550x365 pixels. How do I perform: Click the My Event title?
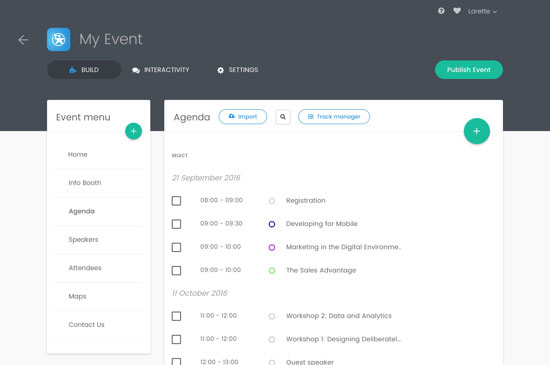(x=111, y=39)
